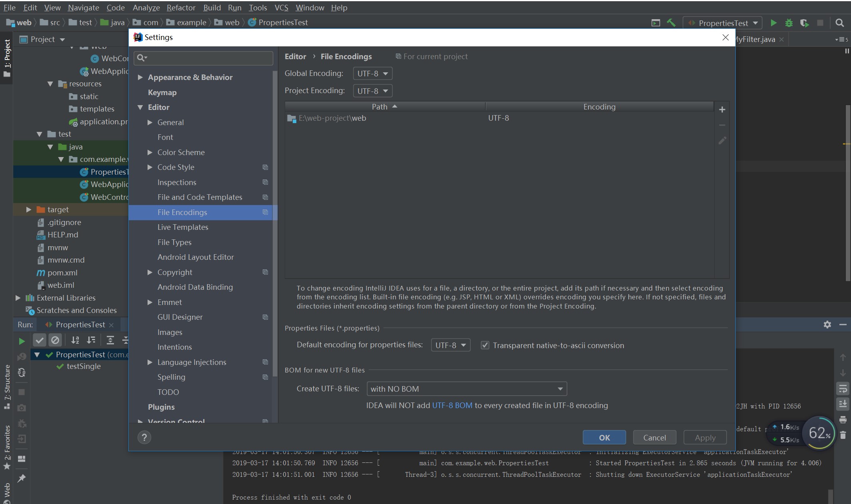Open the Refactor menu
851x504 pixels.
(x=181, y=8)
